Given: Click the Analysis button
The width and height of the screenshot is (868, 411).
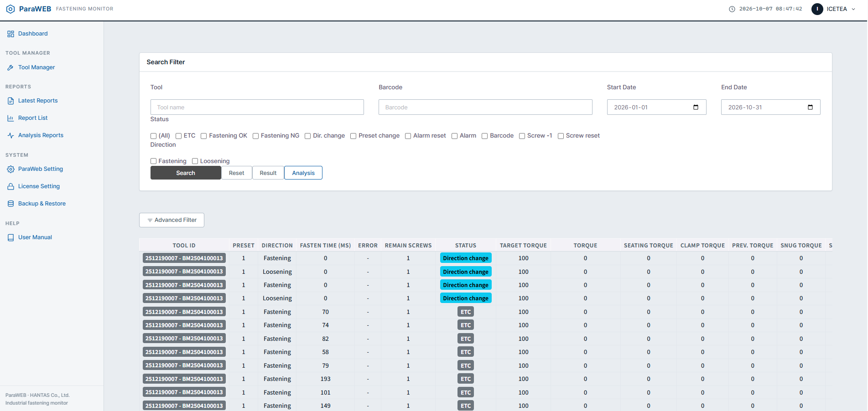Looking at the screenshot, I should (x=303, y=173).
